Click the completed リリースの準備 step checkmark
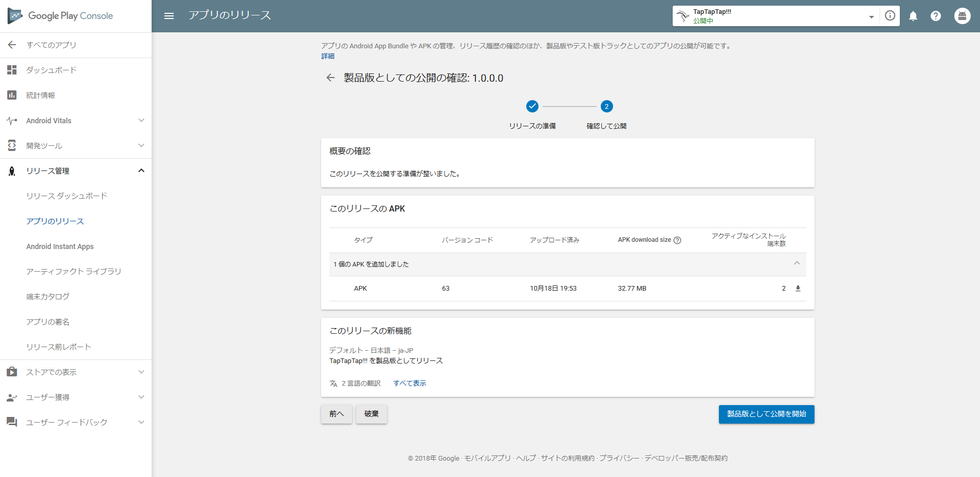 click(x=532, y=106)
